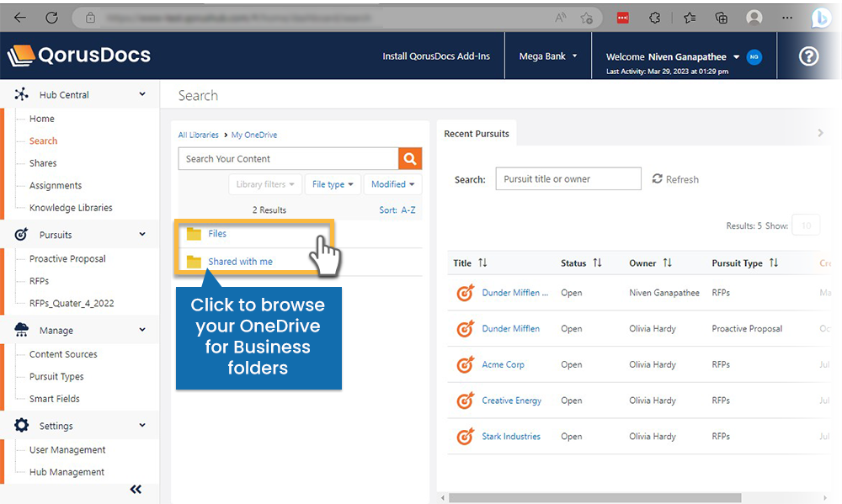Click the Refresh button for pursuits
Image resolution: width=842 pixels, height=504 pixels.
pyautogui.click(x=675, y=179)
